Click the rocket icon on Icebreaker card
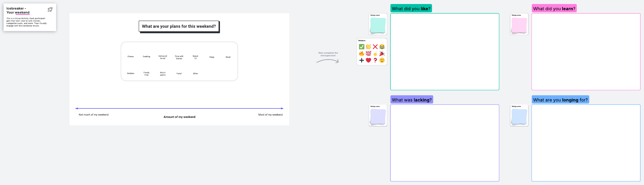 click(50, 10)
